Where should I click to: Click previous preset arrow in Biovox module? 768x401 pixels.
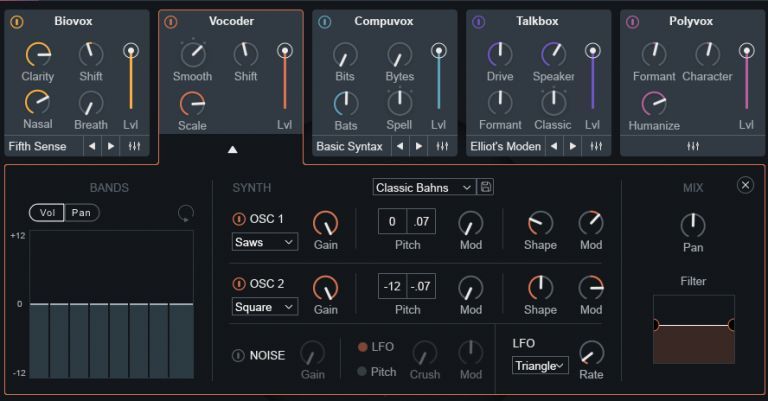90,146
